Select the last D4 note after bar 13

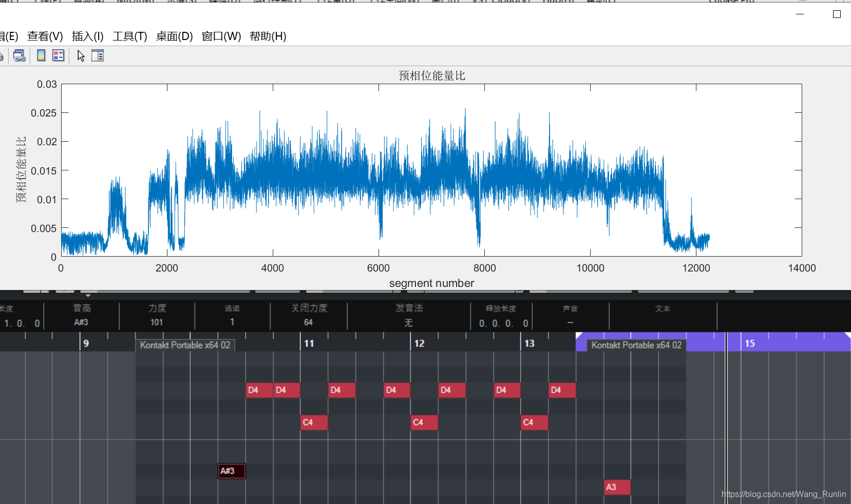click(562, 390)
